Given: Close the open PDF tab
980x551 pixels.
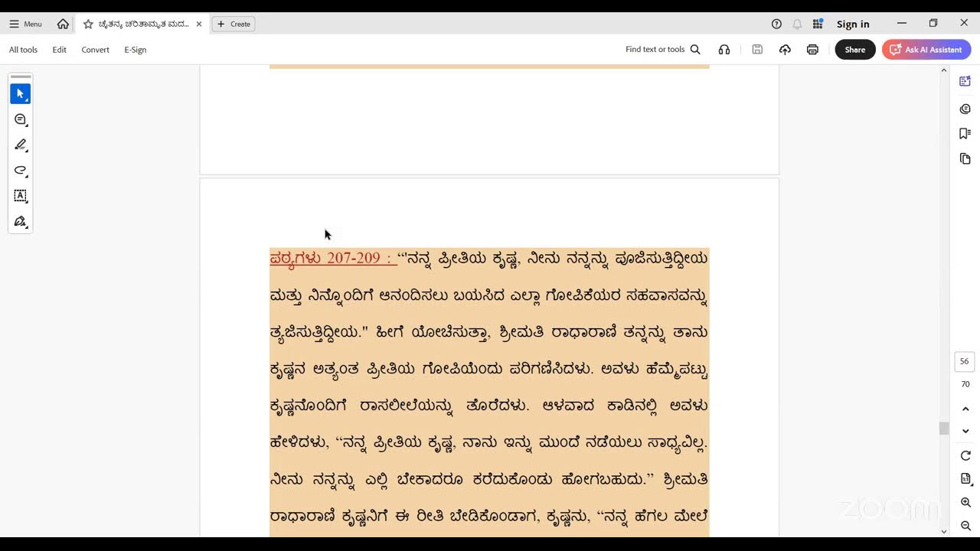Looking at the screenshot, I should 199,24.
